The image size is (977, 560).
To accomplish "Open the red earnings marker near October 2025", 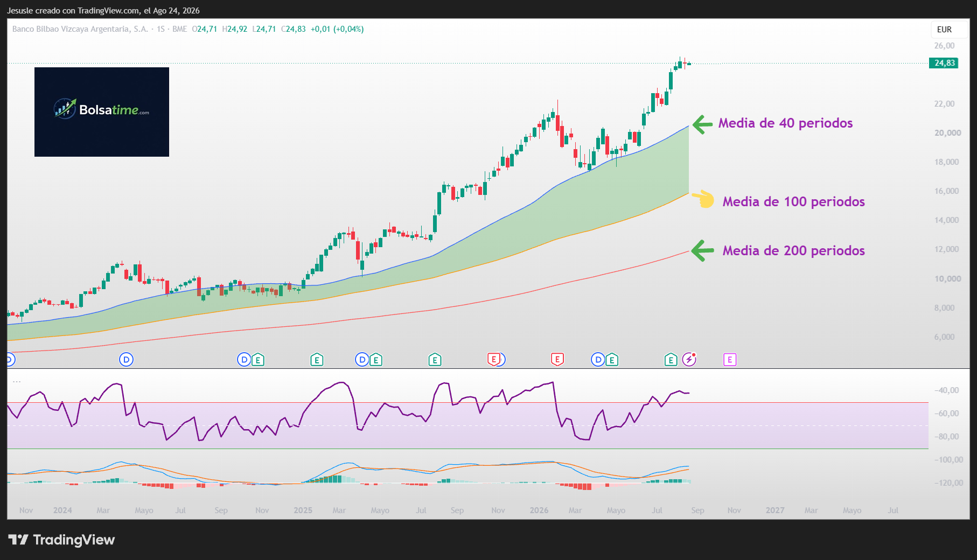I will [x=493, y=360].
